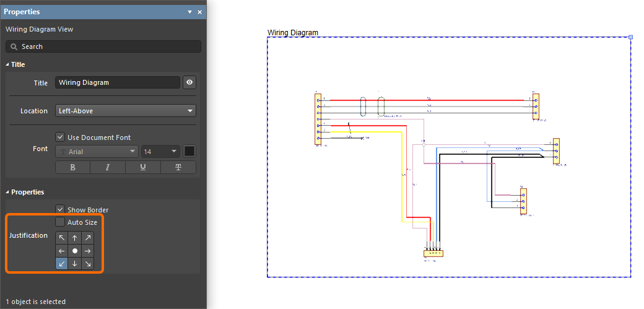Toggle italic font style
This screenshot has width=644, height=309.
pos(108,167)
